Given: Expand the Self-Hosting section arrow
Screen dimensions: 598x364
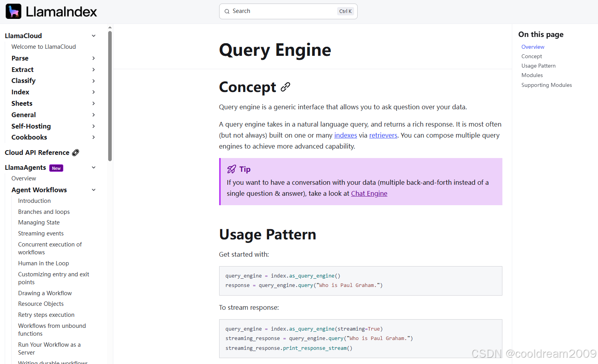Looking at the screenshot, I should pos(94,126).
